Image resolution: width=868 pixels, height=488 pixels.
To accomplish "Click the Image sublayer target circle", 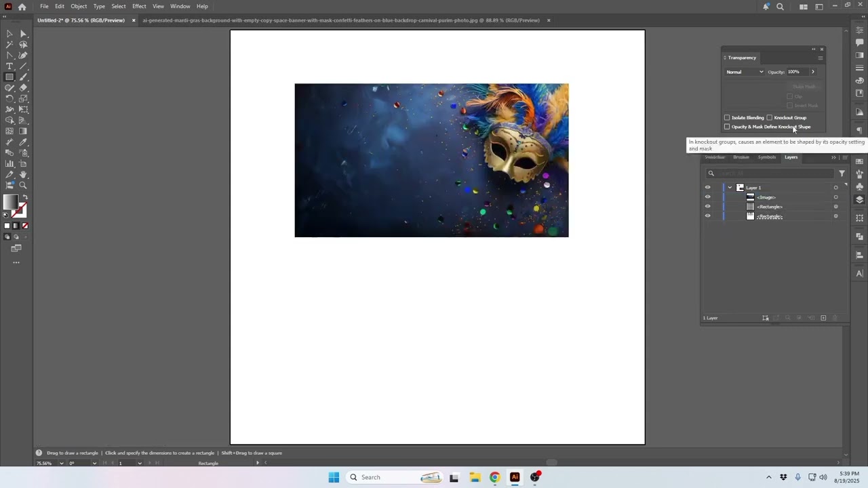I will [x=835, y=197].
